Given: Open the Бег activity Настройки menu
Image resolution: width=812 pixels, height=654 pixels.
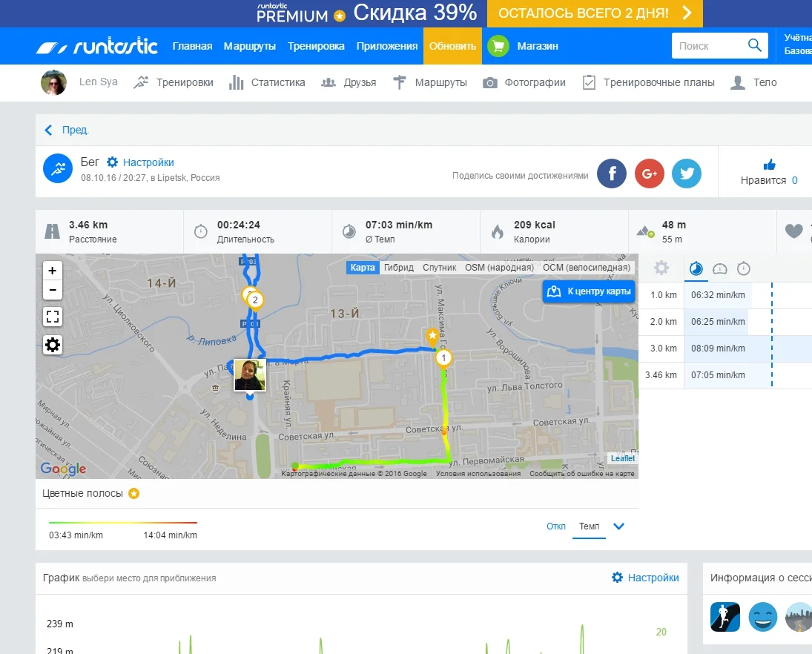Looking at the screenshot, I should (141, 162).
